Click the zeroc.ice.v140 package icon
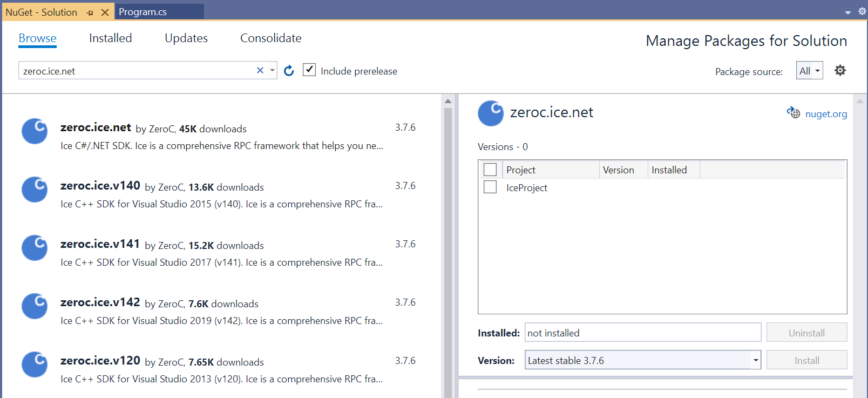Image resolution: width=868 pixels, height=398 pixels. tap(35, 190)
